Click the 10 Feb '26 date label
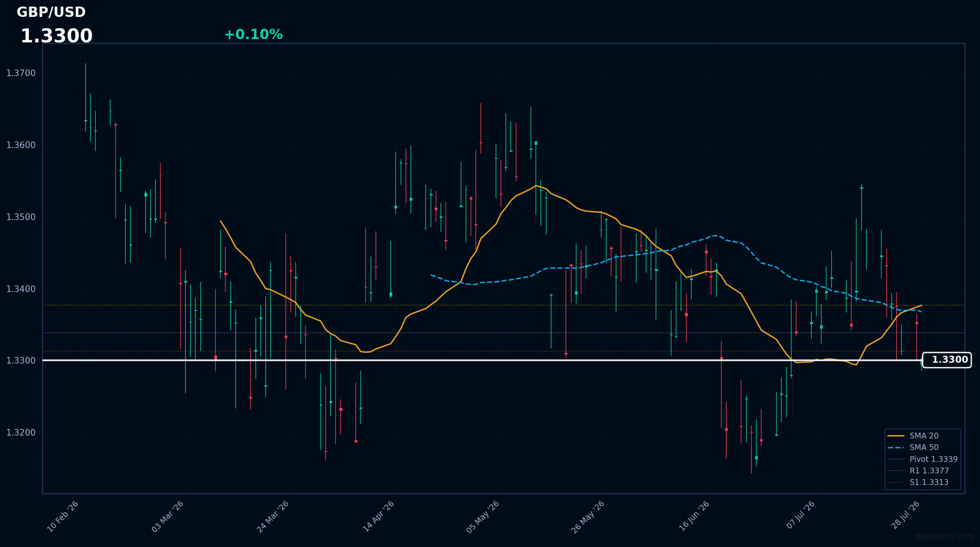980x547 pixels. tap(63, 517)
